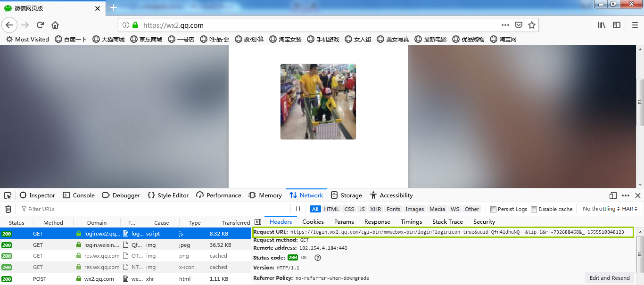Reload the current page
The width and height of the screenshot is (644, 285).
40,25
